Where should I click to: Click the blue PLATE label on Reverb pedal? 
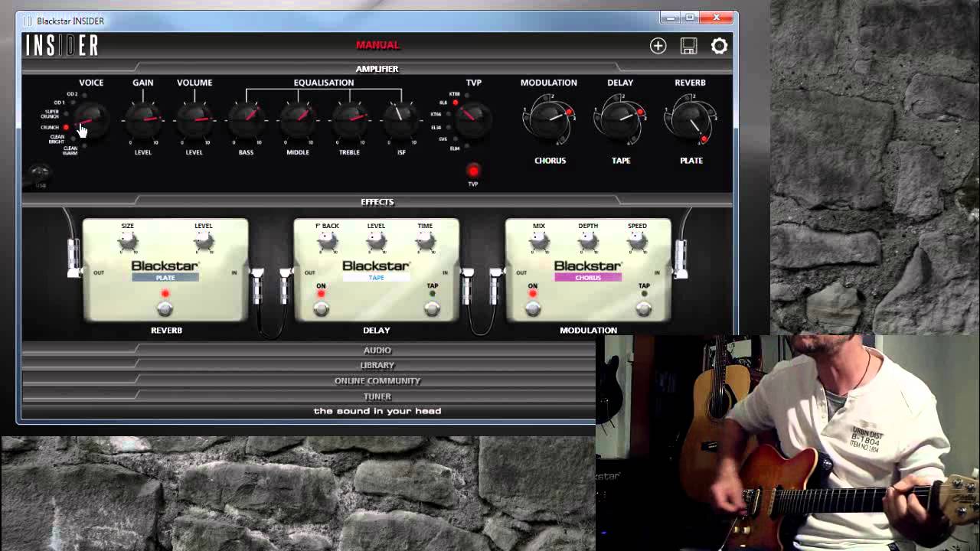(165, 278)
